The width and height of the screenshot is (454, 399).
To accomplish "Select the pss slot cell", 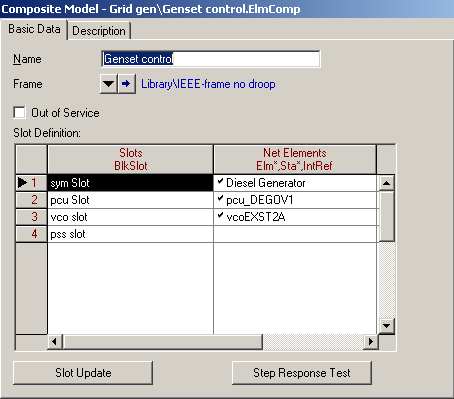I will click(130, 234).
